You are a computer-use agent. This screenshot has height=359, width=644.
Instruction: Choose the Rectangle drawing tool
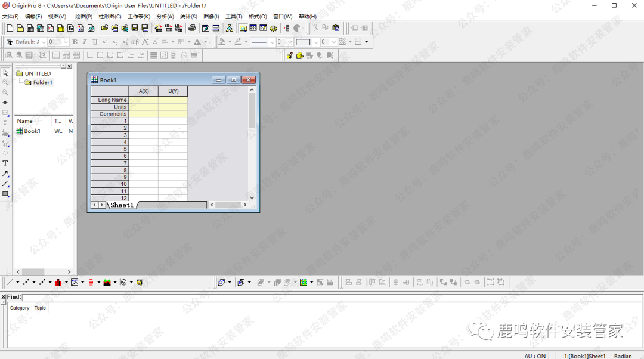coord(5,194)
